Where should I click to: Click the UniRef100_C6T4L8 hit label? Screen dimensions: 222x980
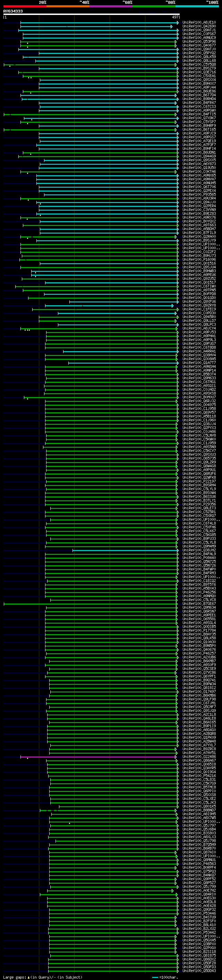199,524
